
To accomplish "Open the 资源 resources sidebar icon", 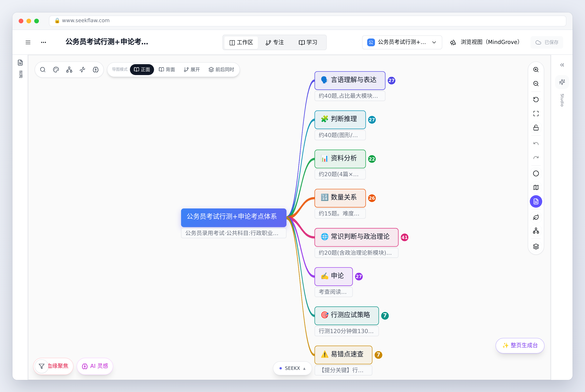I will pyautogui.click(x=20, y=62).
